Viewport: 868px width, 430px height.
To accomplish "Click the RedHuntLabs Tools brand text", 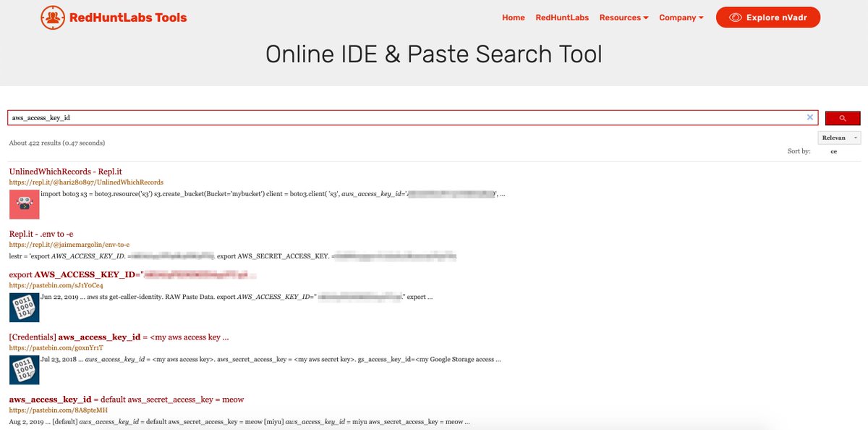I will [128, 17].
